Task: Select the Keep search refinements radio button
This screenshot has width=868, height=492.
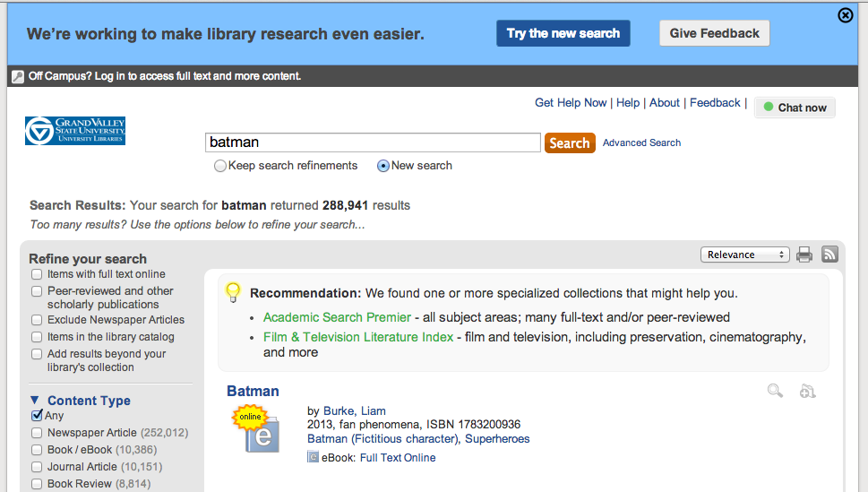Action: coord(220,166)
